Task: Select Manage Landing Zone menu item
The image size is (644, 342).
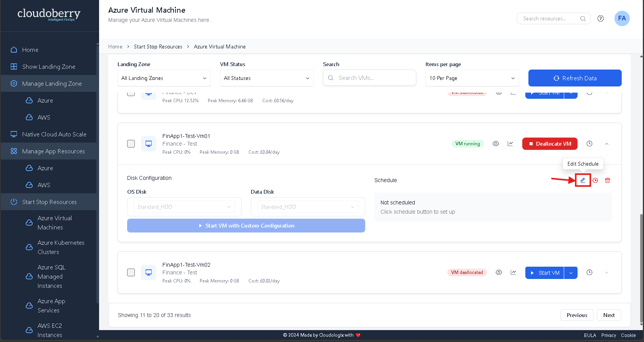Action: pos(49,83)
